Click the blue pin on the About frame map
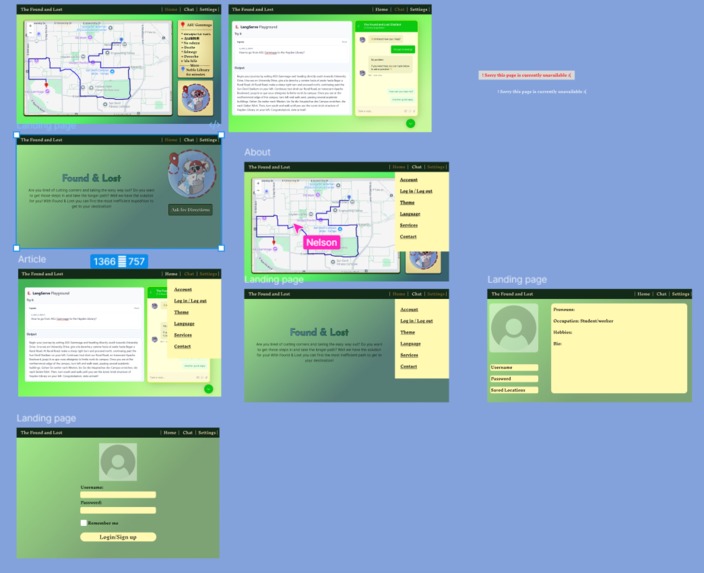Image resolution: width=704 pixels, height=573 pixels. [x=349, y=197]
